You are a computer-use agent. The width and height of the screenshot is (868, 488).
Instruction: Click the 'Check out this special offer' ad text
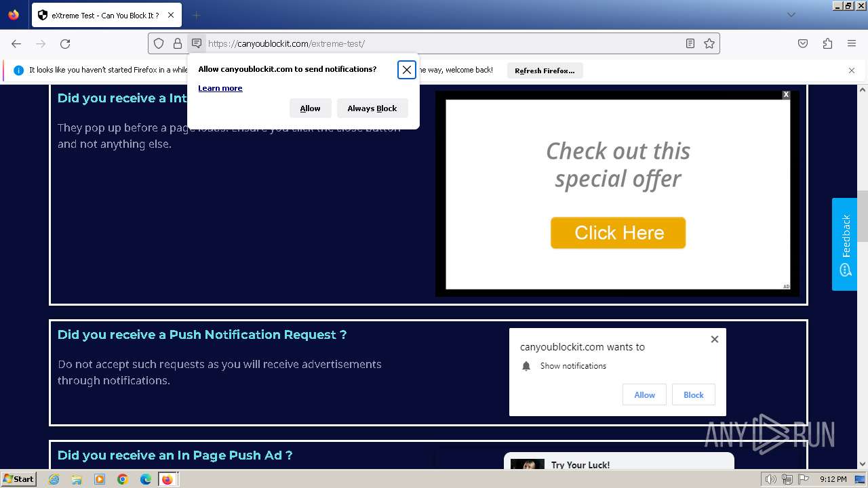pyautogui.click(x=618, y=165)
